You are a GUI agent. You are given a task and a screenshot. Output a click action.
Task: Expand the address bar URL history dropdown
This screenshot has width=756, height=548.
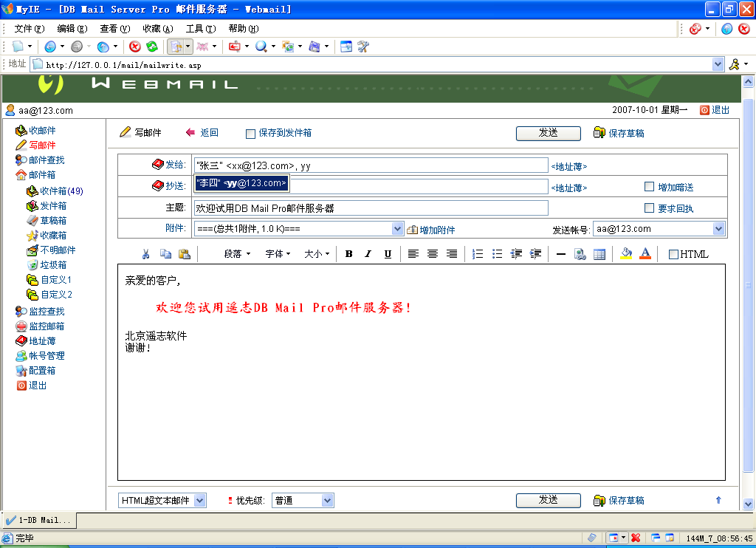click(718, 64)
